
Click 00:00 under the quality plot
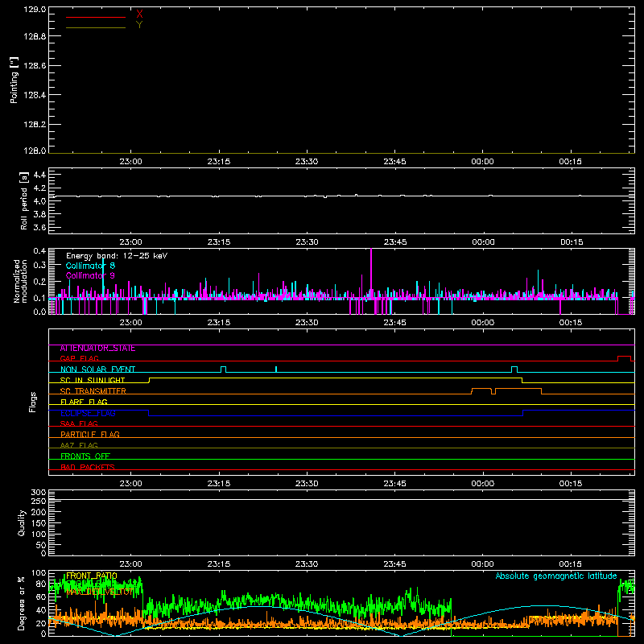tap(482, 564)
